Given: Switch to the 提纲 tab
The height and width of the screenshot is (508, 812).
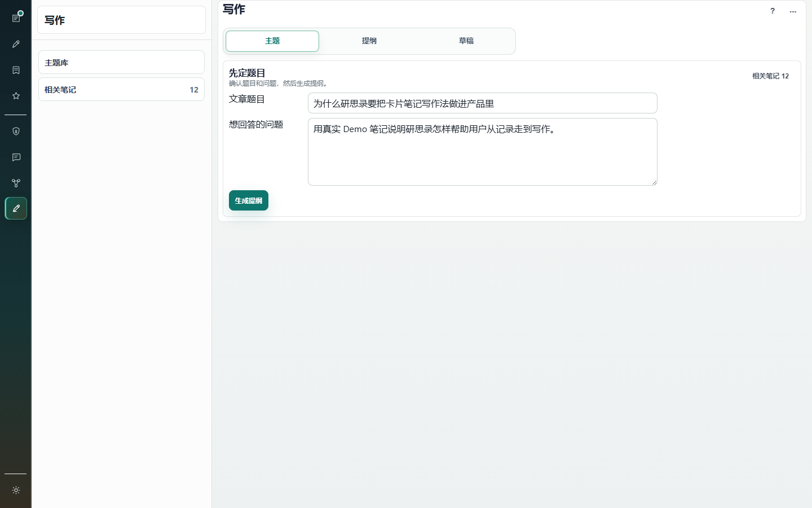Looking at the screenshot, I should coord(369,41).
